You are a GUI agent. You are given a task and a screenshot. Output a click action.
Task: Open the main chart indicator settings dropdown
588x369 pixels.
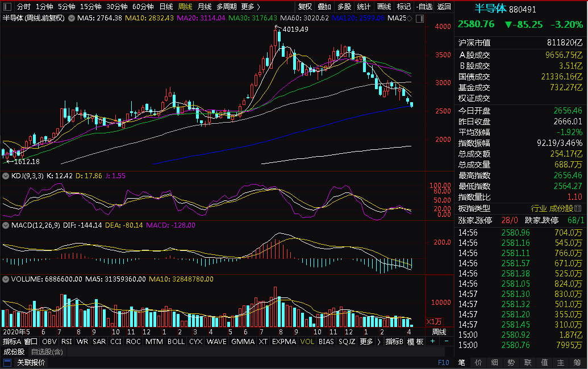click(x=72, y=18)
